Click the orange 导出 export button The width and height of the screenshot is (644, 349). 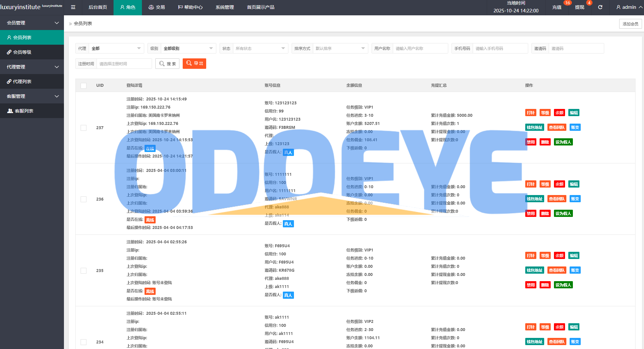tap(194, 63)
